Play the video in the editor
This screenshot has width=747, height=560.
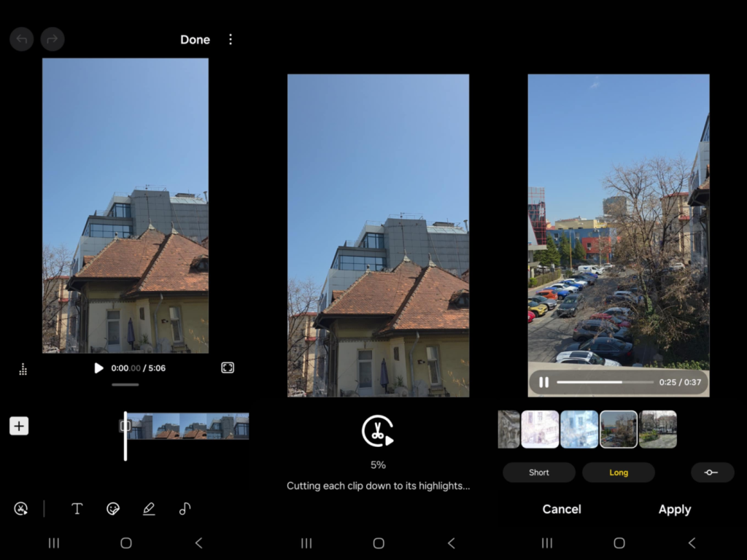[x=99, y=368]
